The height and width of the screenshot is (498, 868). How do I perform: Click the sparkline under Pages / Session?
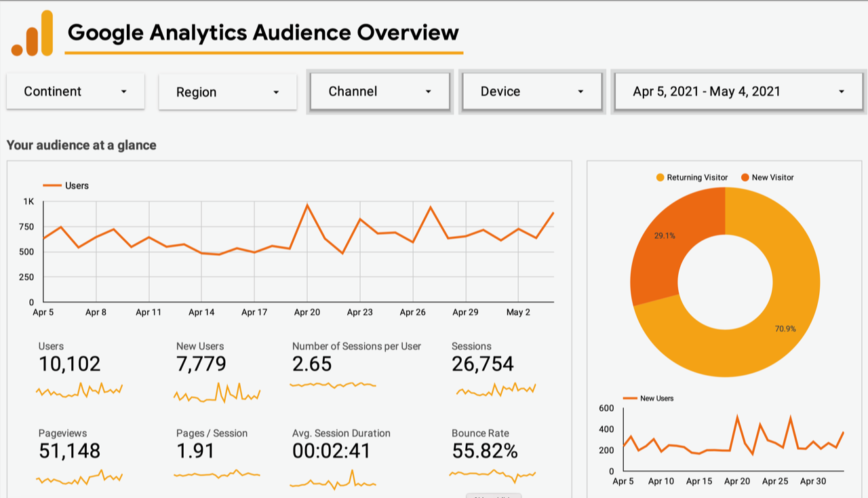click(217, 474)
